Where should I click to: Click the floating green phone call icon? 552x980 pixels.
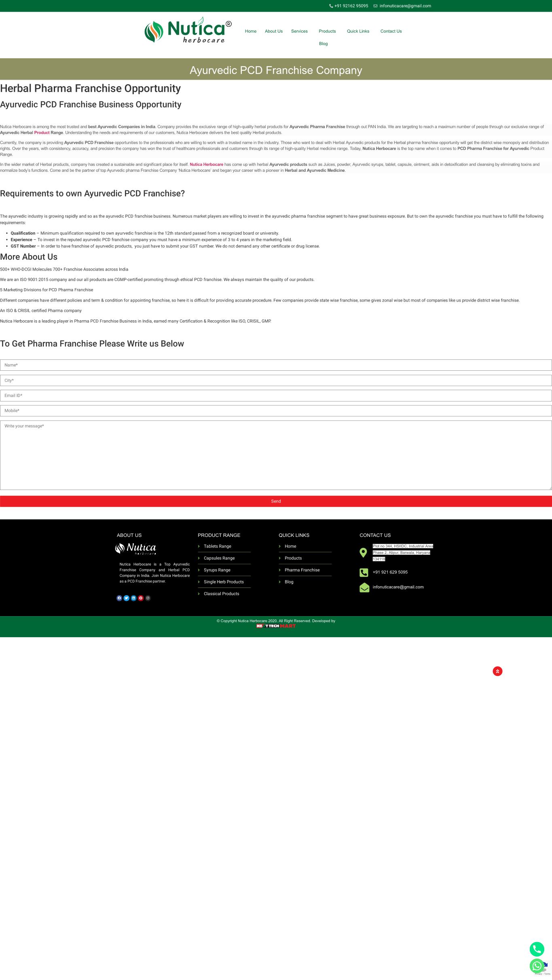coord(537,949)
